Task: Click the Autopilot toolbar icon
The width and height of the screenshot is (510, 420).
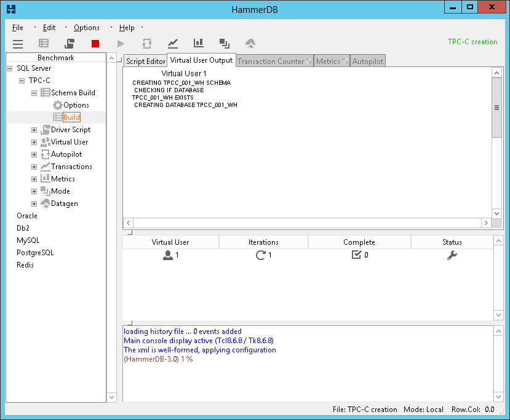Action: pyautogui.click(x=146, y=44)
